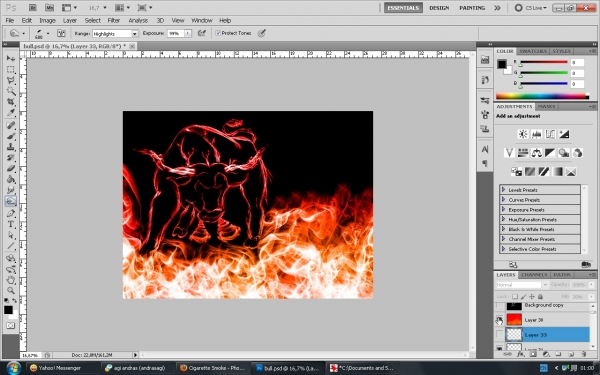Select the Brush tool
The image size is (600, 375).
point(11,136)
